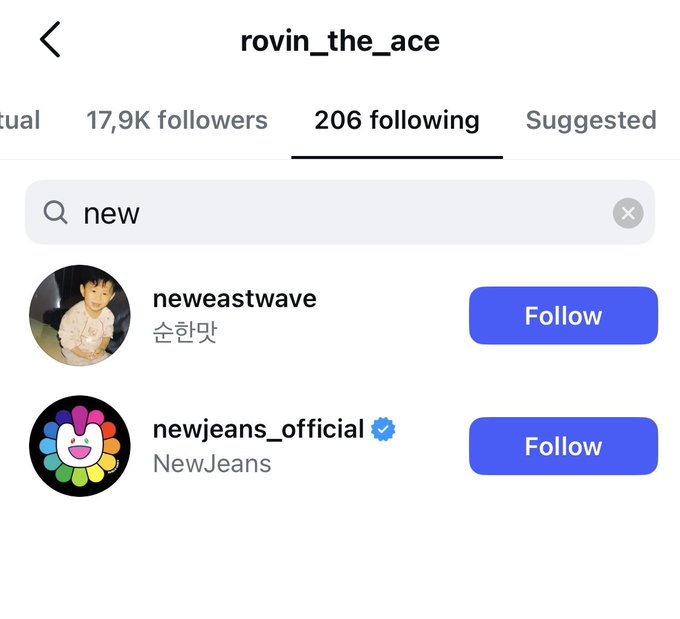This screenshot has height=619, width=680.
Task: Tap the NewJeans display name
Action: click(x=212, y=464)
